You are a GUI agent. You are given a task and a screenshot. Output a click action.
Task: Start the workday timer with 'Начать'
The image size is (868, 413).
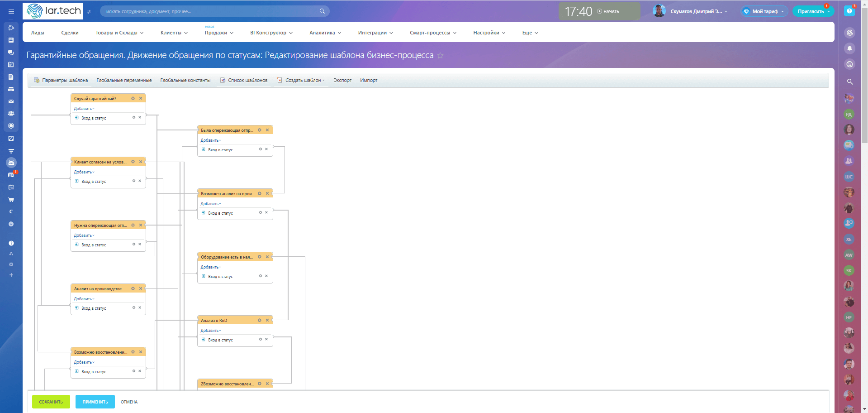point(608,11)
